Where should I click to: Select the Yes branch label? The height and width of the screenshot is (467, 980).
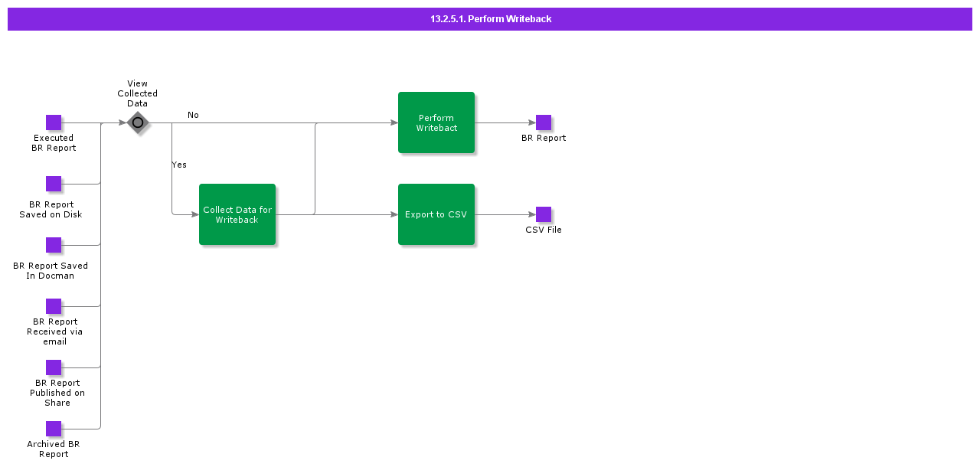179,165
